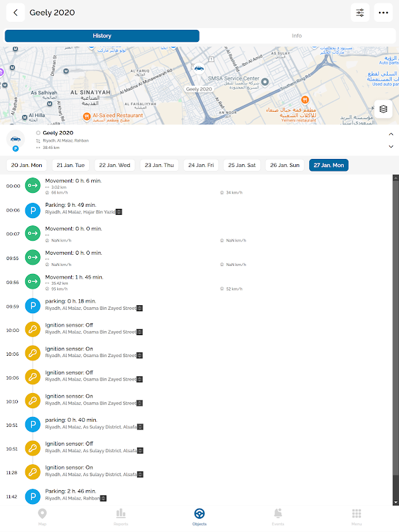
Task: Open the map layers selector icon
Action: tap(384, 109)
